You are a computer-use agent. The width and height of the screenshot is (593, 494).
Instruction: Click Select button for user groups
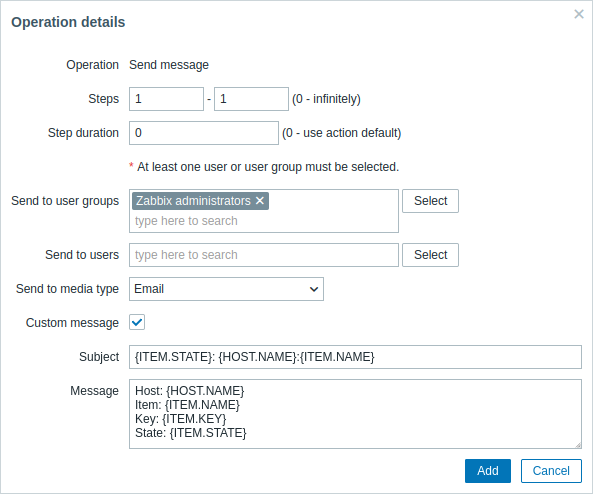click(430, 201)
